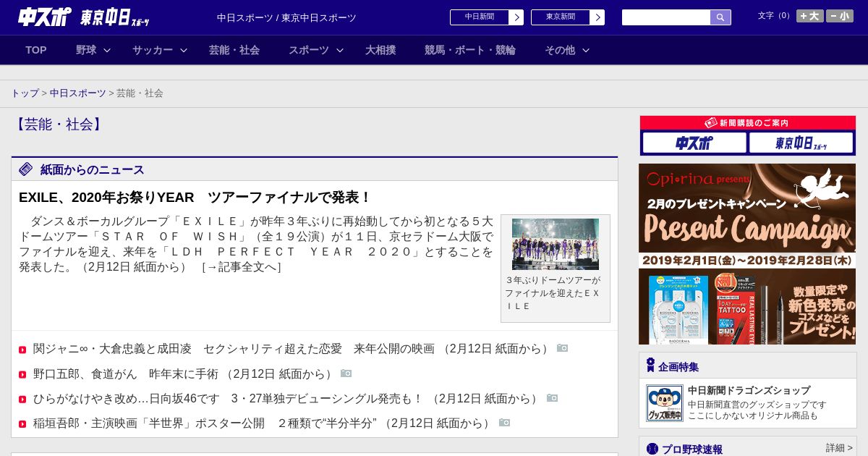Click 中スポ subscription banner button

coord(694,143)
